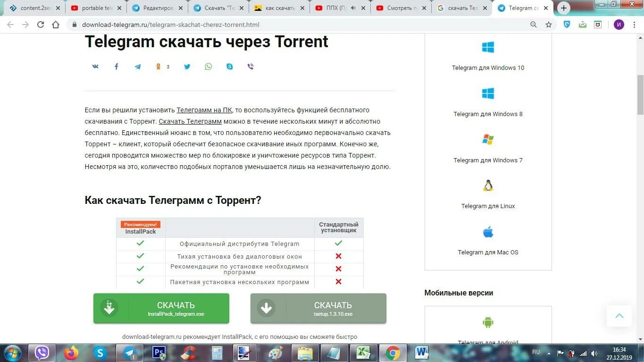
Task: Follow the Телеграмм на ПК link
Action: point(204,110)
